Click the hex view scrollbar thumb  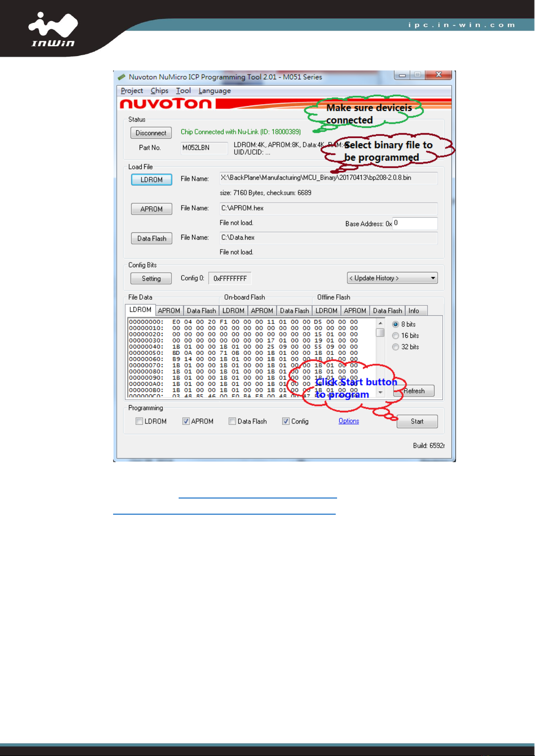[x=380, y=332]
